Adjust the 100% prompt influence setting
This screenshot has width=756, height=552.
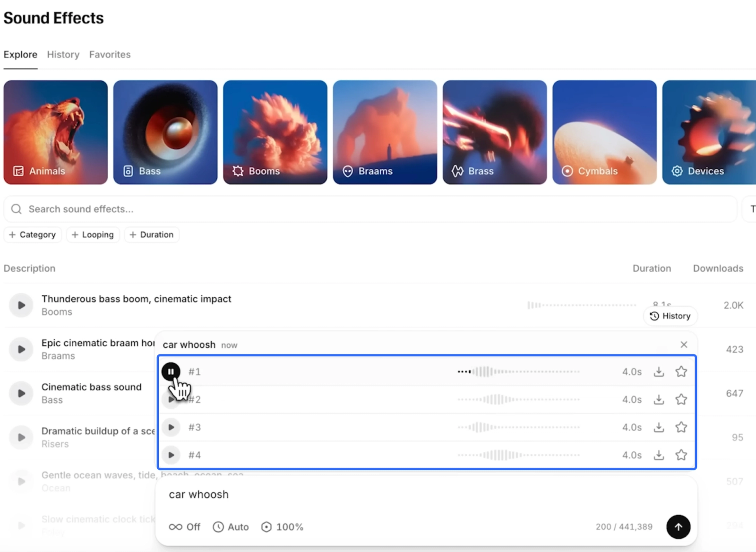pyautogui.click(x=282, y=527)
